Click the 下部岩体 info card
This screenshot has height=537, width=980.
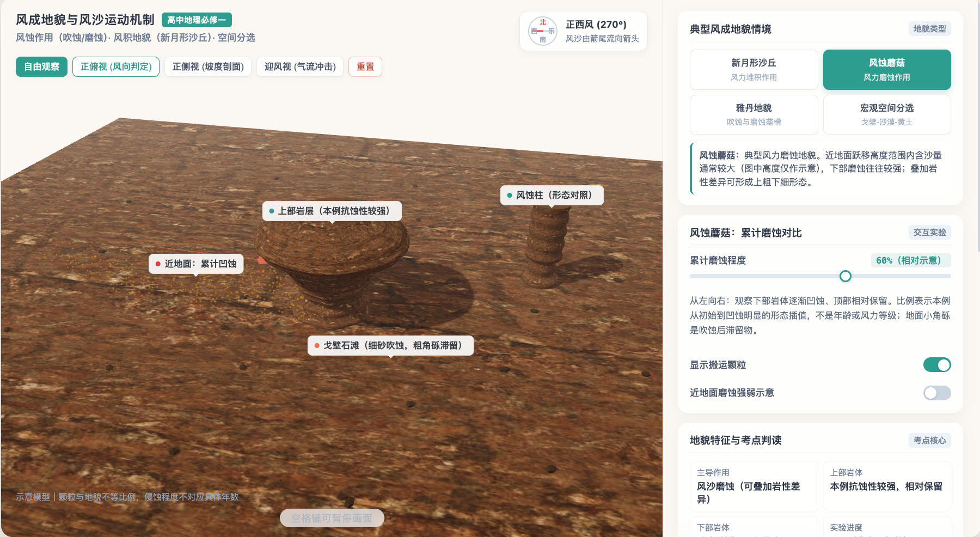tap(754, 527)
